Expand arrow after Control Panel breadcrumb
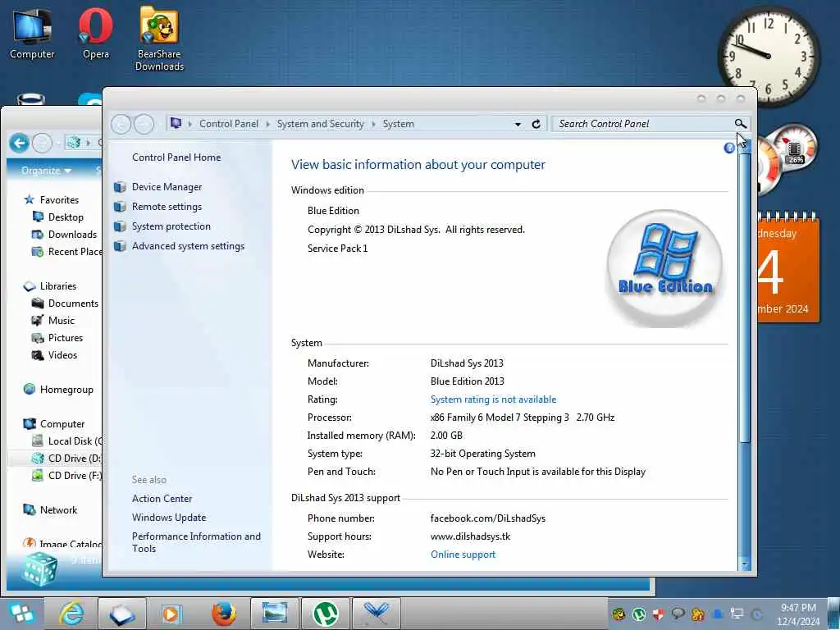The image size is (840, 630). [268, 125]
